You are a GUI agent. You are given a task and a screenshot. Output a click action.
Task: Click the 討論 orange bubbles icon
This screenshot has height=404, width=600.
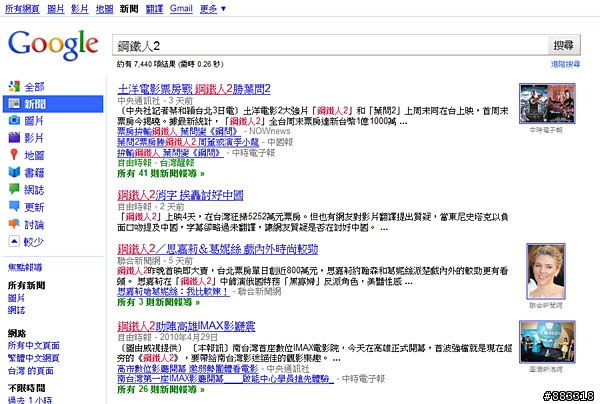pos(14,224)
